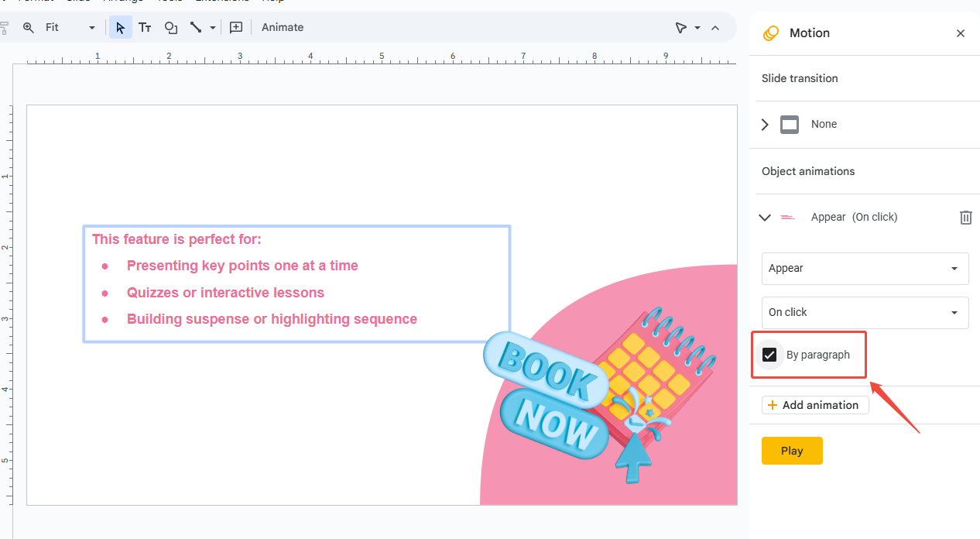Open the zoom tool
The width and height of the screenshot is (980, 539).
(x=27, y=27)
